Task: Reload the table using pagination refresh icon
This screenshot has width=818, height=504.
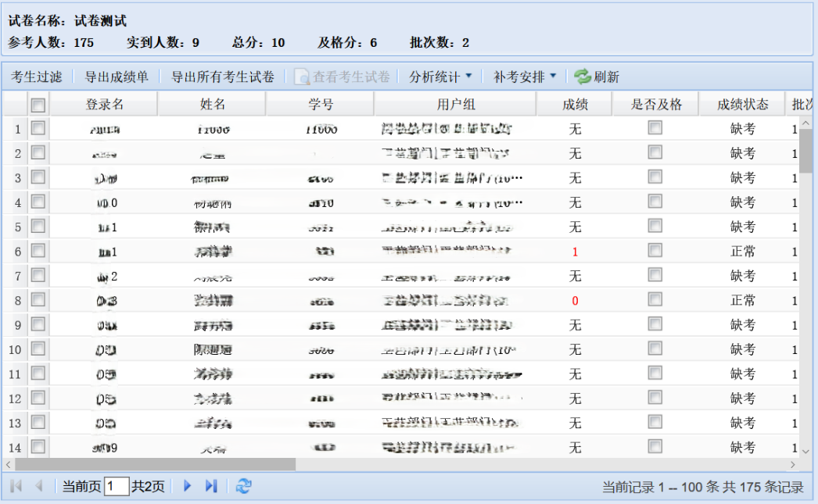Action: (244, 486)
